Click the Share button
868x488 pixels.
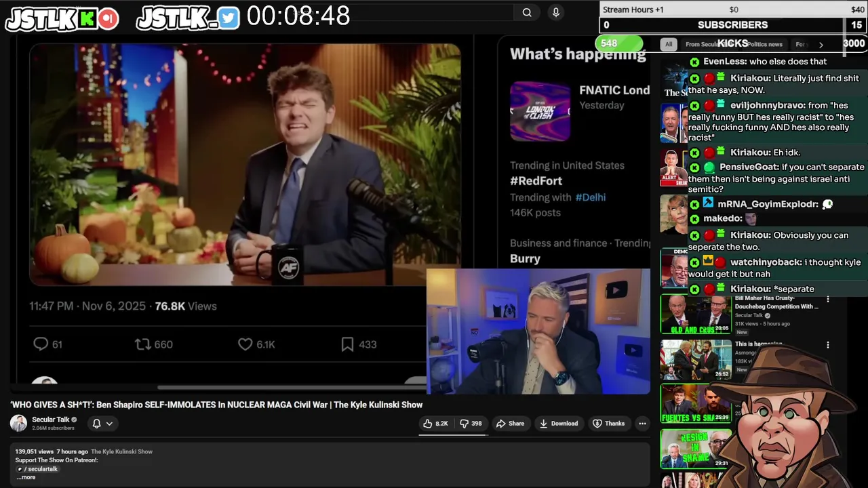(x=510, y=423)
